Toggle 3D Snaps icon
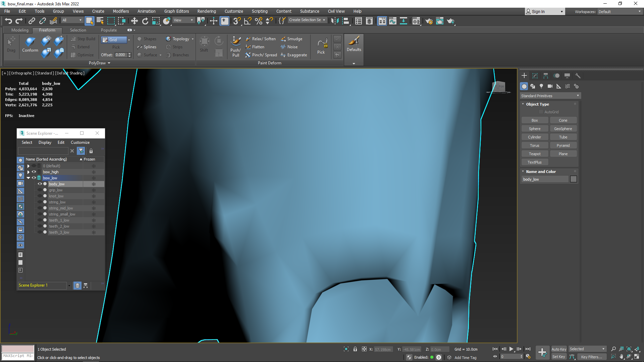The image size is (644, 362). [x=237, y=21]
